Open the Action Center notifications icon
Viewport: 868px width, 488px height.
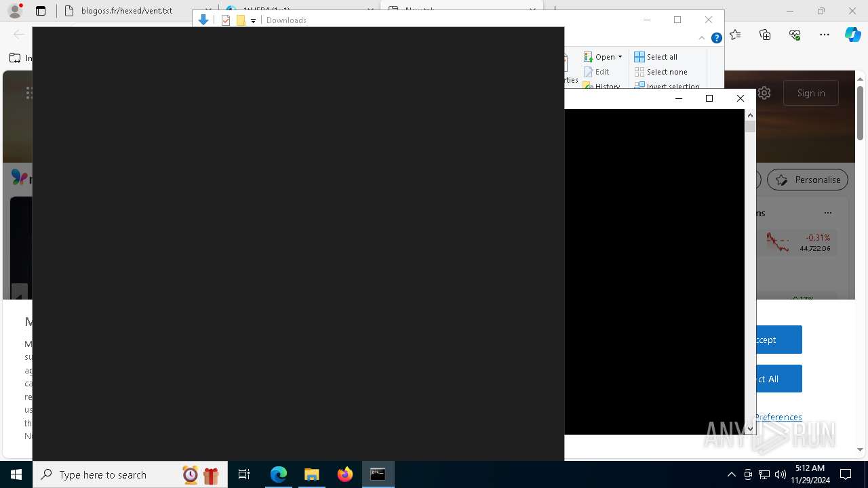(846, 474)
